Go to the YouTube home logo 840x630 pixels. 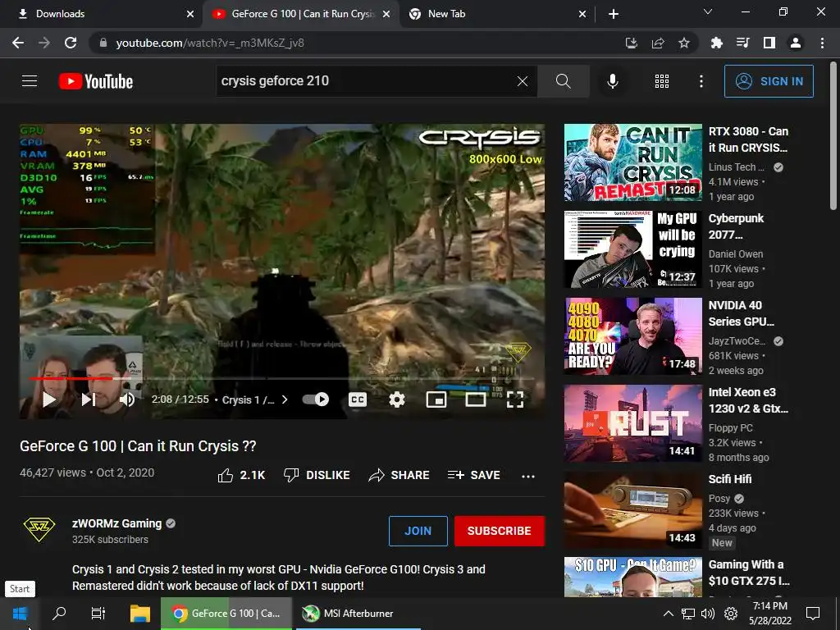(x=96, y=81)
